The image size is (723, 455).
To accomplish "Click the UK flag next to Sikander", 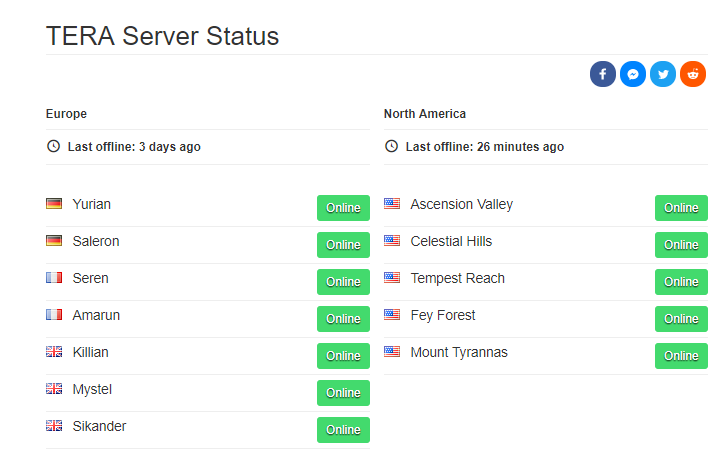I will (x=54, y=425).
